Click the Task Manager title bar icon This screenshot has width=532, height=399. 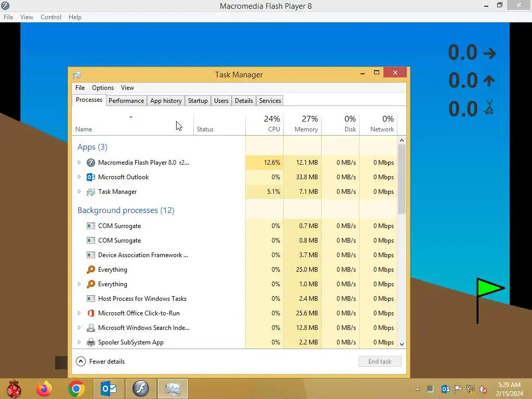[x=77, y=75]
